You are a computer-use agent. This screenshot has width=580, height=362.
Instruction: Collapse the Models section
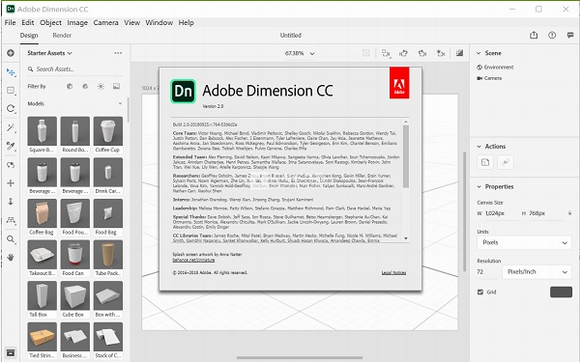(x=120, y=104)
